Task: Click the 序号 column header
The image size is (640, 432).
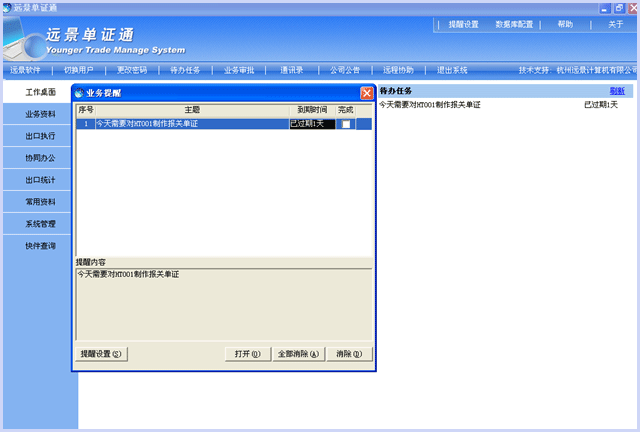Action: coord(86,110)
